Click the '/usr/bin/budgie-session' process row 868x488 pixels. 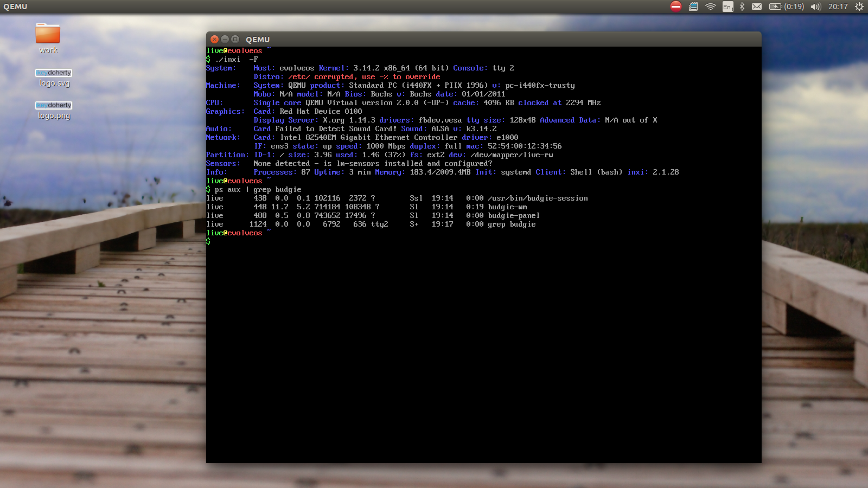397,198
